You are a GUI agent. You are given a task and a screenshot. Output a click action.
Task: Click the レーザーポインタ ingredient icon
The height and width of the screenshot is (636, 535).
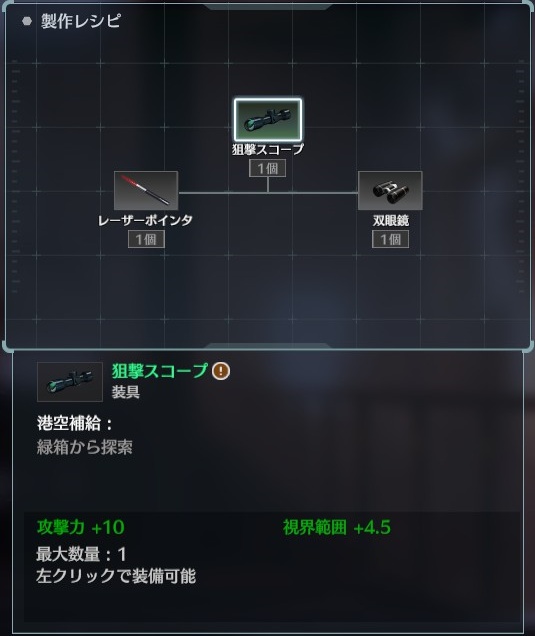click(x=146, y=191)
